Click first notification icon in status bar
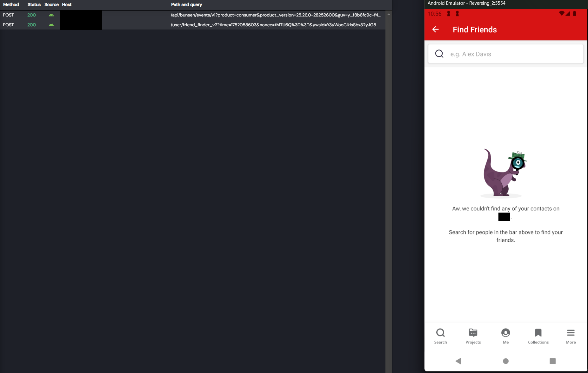The image size is (588, 373). pos(449,14)
